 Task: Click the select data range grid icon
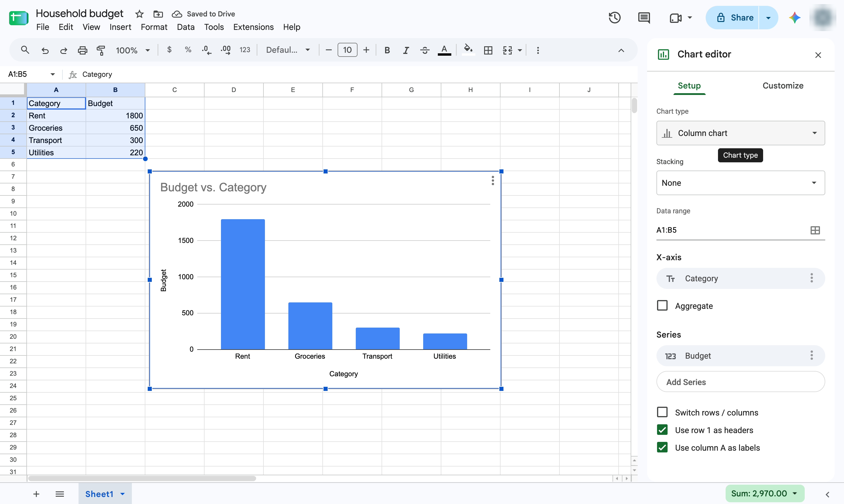[x=815, y=230]
